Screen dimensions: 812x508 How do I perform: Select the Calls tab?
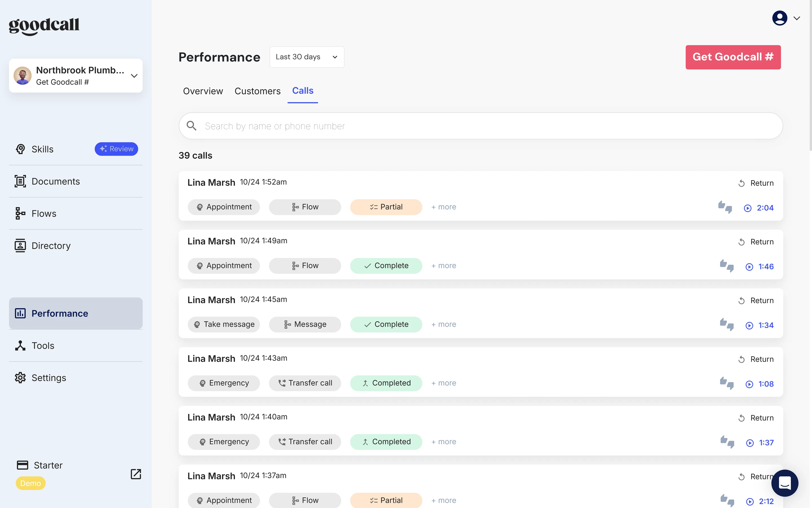click(x=303, y=91)
